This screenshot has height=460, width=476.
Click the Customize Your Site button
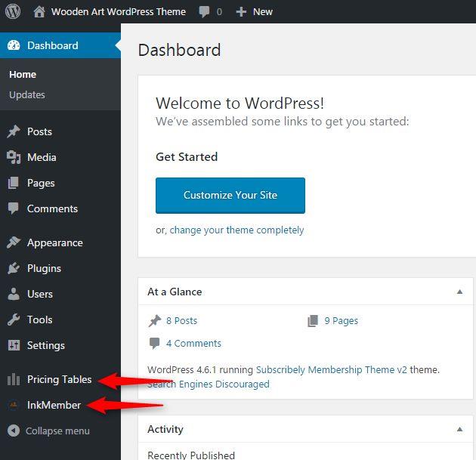point(230,196)
